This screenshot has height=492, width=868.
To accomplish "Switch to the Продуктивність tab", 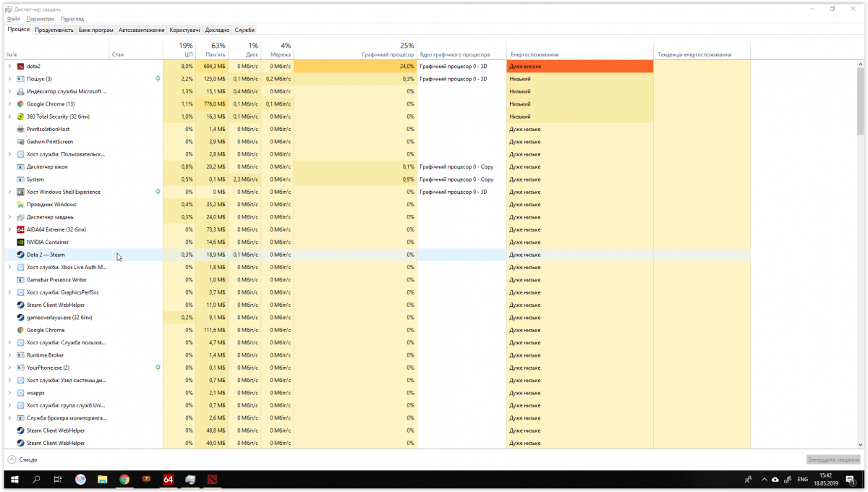I will pos(54,30).
